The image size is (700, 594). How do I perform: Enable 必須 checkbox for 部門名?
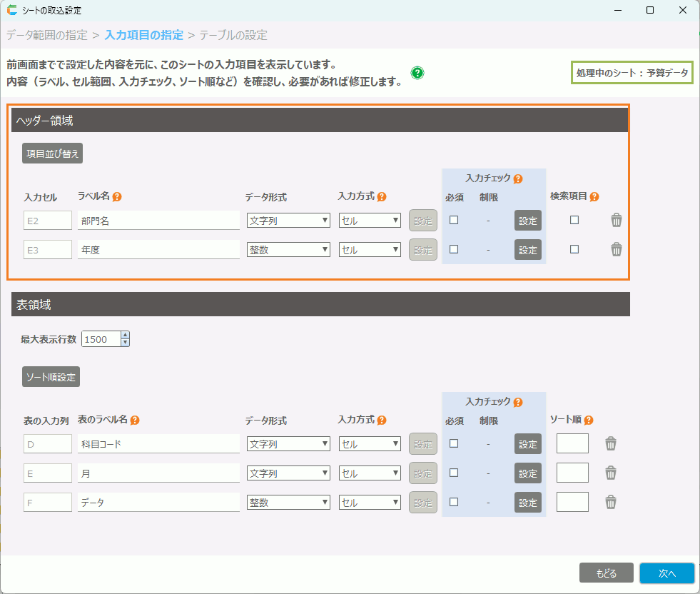coord(454,221)
